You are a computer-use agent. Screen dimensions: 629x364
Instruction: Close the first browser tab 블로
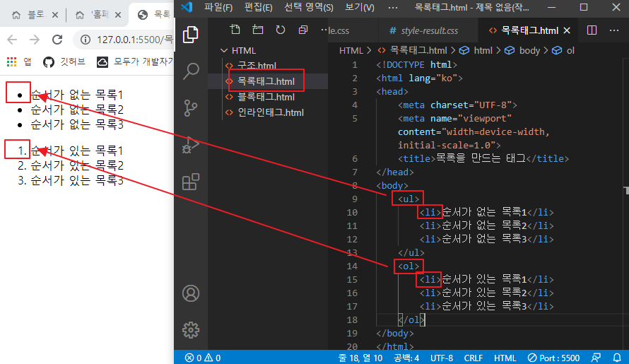55,16
